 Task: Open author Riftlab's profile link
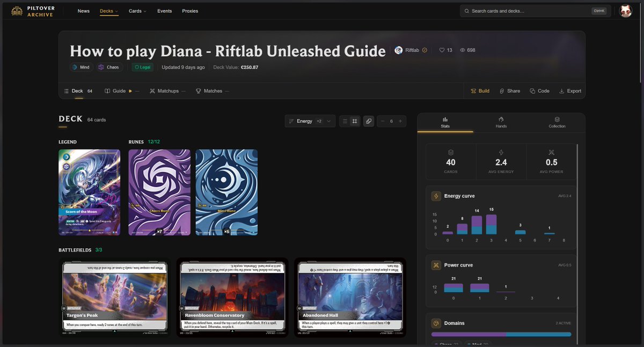[412, 50]
